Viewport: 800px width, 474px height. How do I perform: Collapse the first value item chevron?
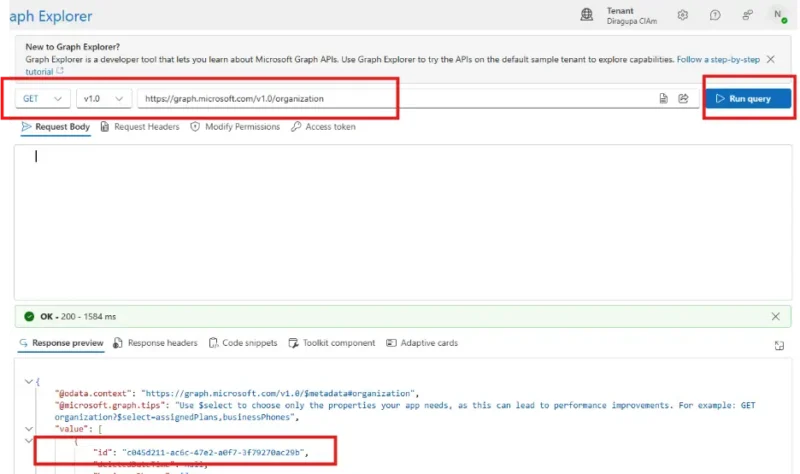pyautogui.click(x=29, y=440)
